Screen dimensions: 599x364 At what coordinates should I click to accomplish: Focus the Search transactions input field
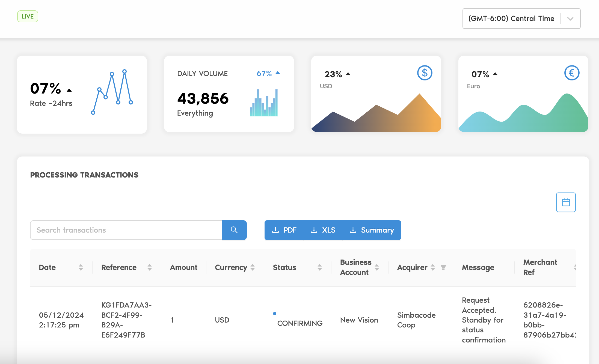(126, 230)
